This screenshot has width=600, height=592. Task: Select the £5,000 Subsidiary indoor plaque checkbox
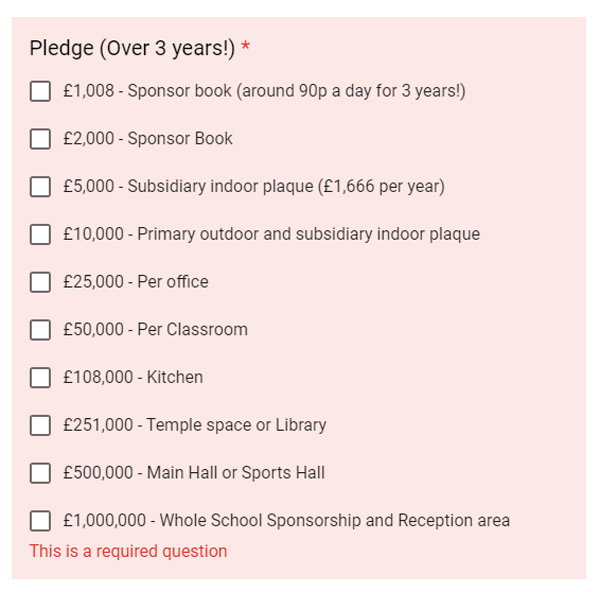point(40,187)
